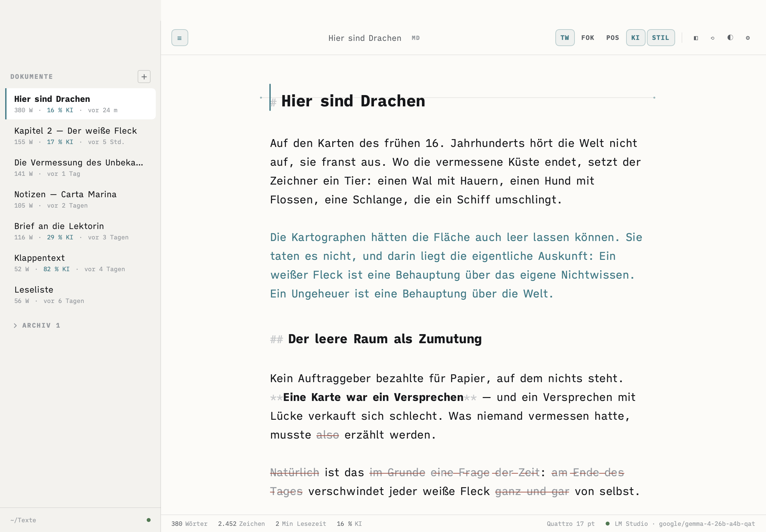Viewport: 766px width, 532px height.
Task: Click the green status dot beside ~/Texte
Action: [x=149, y=520]
